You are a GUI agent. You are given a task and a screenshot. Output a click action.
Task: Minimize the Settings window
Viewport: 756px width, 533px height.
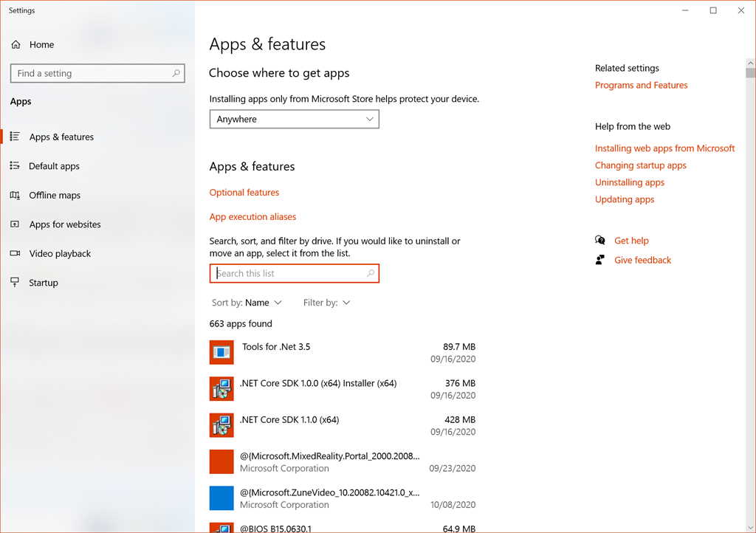[x=685, y=10]
